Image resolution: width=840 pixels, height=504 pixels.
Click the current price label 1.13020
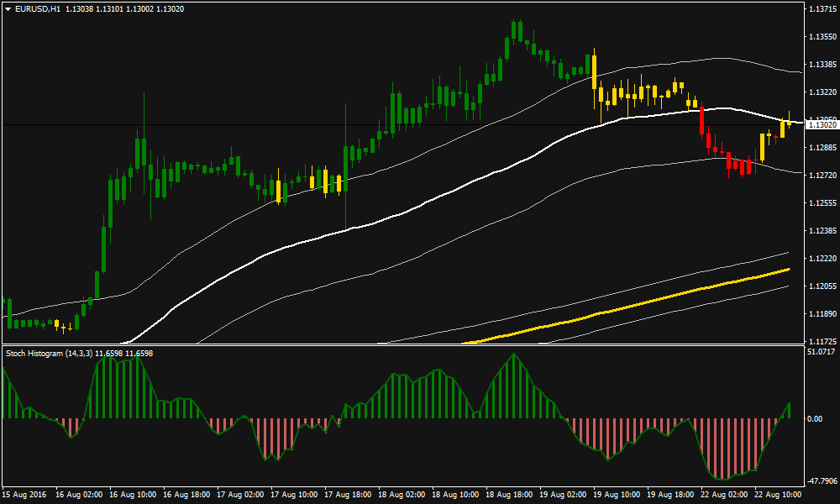(821, 125)
